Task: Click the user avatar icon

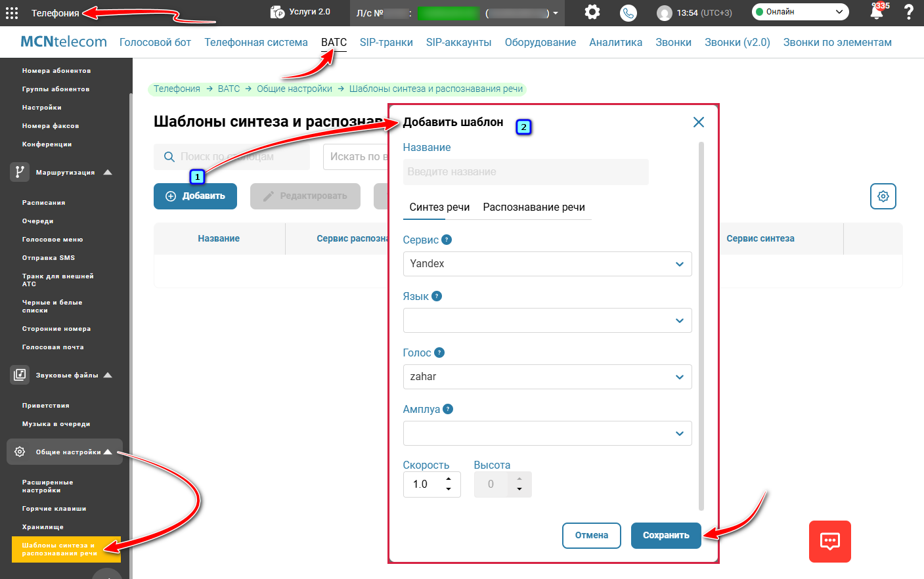Action: (x=665, y=13)
